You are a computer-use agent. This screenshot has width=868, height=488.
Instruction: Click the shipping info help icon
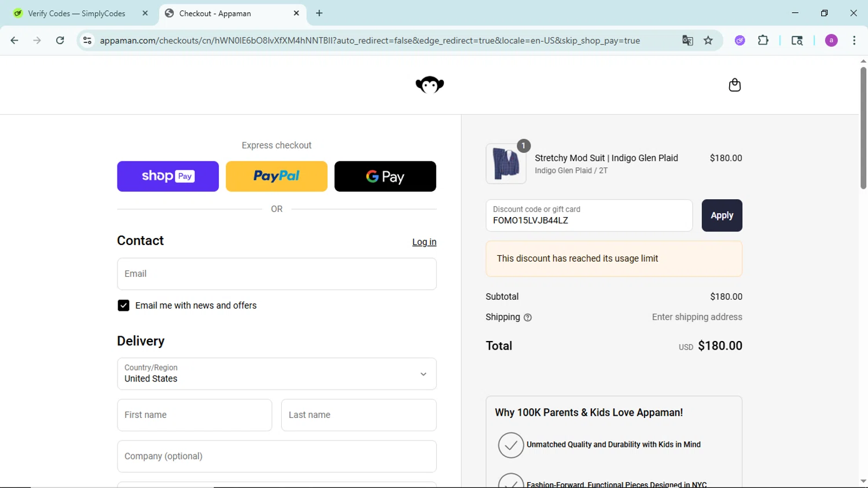(528, 317)
